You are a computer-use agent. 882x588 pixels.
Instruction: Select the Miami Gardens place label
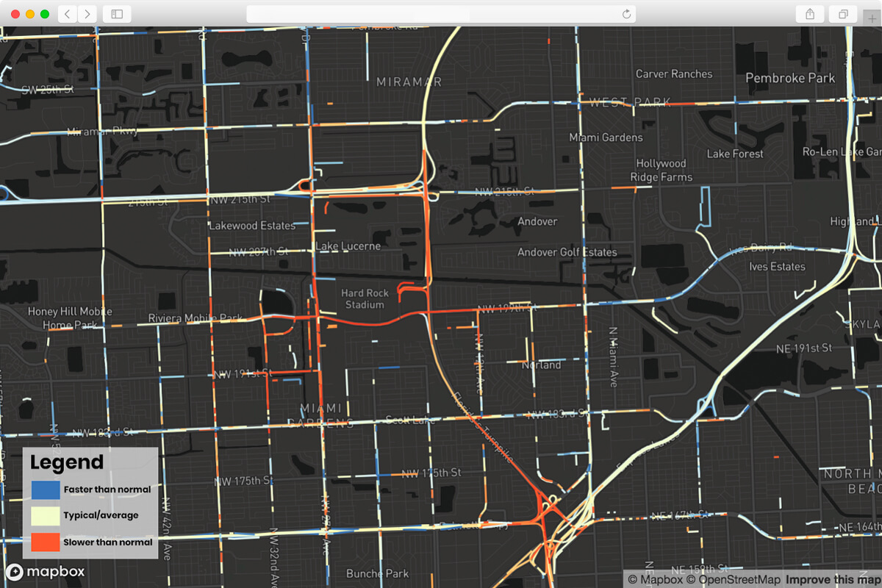pos(606,137)
